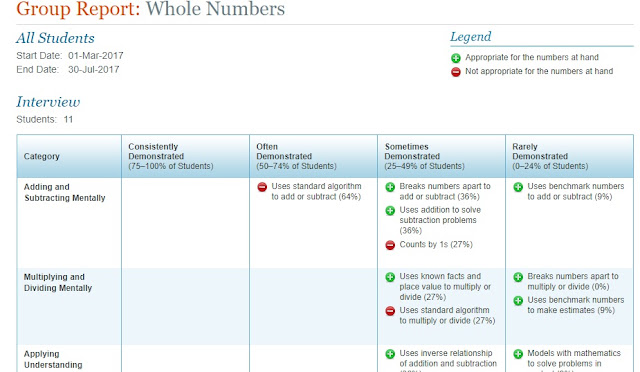Click legend text 'Not appropriate for the numbers at hand'

click(x=539, y=71)
